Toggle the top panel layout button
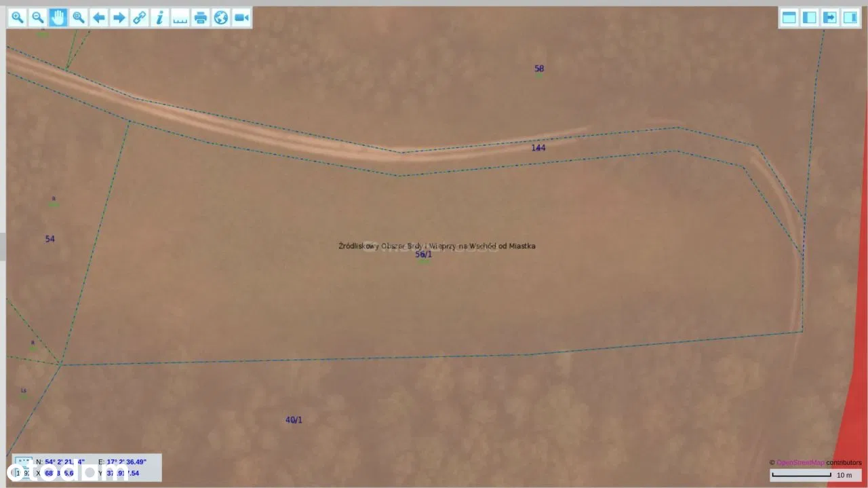This screenshot has width=868, height=488. [789, 18]
